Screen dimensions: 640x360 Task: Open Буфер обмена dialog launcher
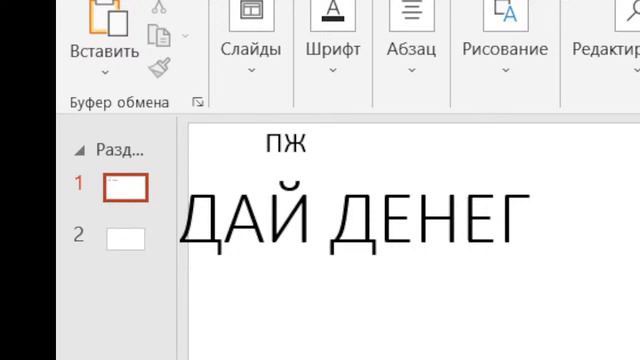pos(198,102)
